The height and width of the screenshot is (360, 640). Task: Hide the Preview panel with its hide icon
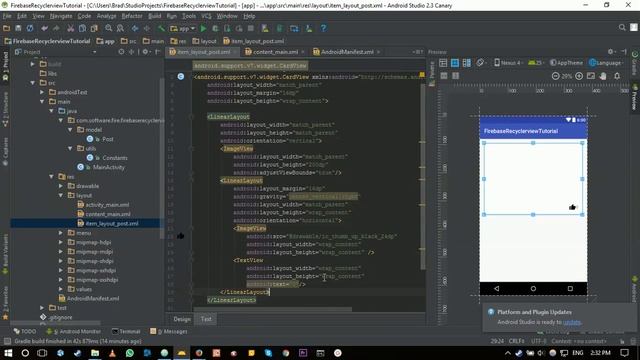[x=624, y=52]
